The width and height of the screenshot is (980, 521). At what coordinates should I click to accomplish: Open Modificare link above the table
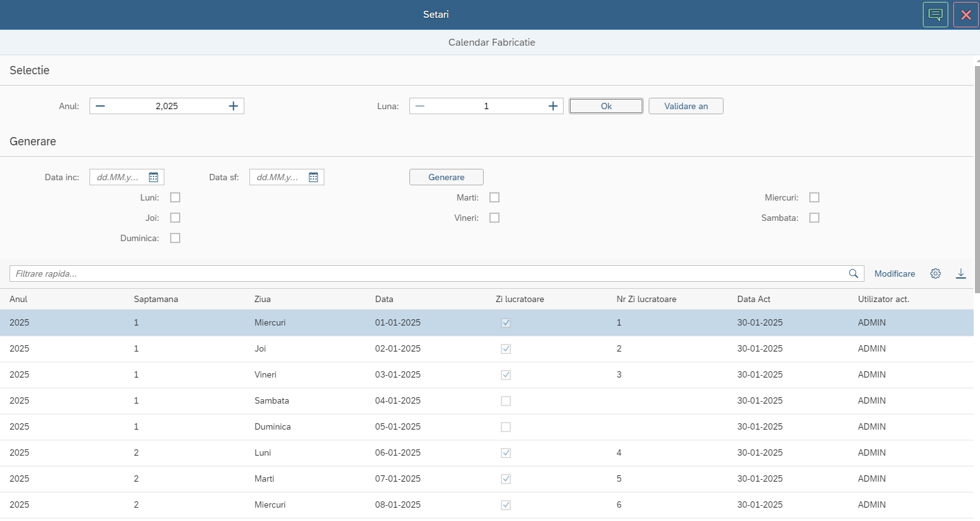[895, 274]
